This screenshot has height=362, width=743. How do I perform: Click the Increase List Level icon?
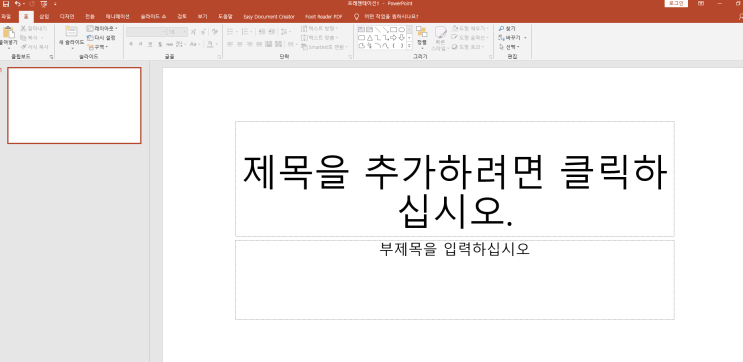click(272, 32)
